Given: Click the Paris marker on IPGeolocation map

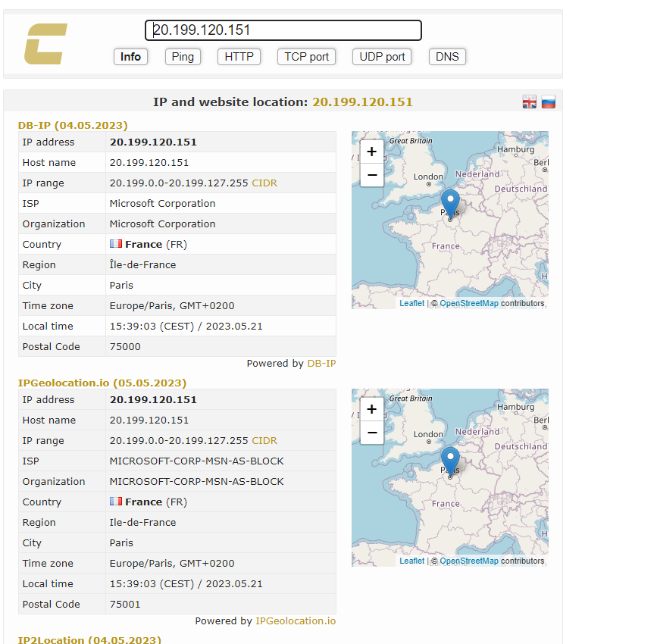Looking at the screenshot, I should click(x=450, y=461).
